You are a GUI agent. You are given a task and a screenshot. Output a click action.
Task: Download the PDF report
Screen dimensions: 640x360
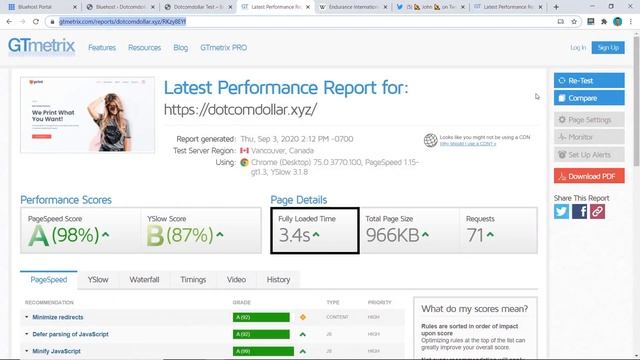pyautogui.click(x=589, y=176)
